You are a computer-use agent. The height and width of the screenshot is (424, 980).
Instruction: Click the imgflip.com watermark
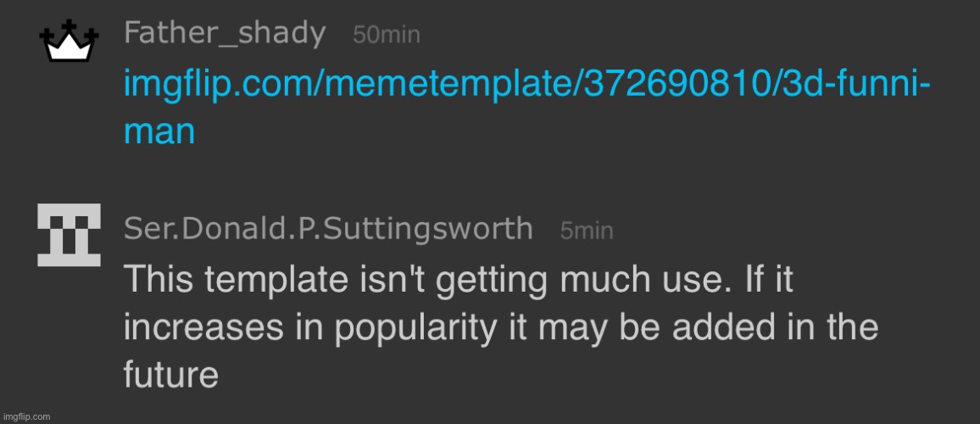26,416
